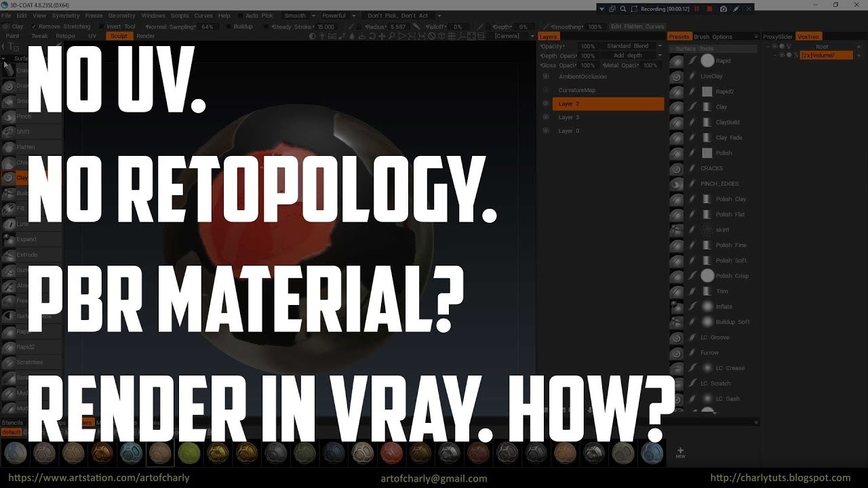Viewport: 868px width, 488px height.
Task: Toggle visibility of Layer 2
Action: [x=545, y=104]
